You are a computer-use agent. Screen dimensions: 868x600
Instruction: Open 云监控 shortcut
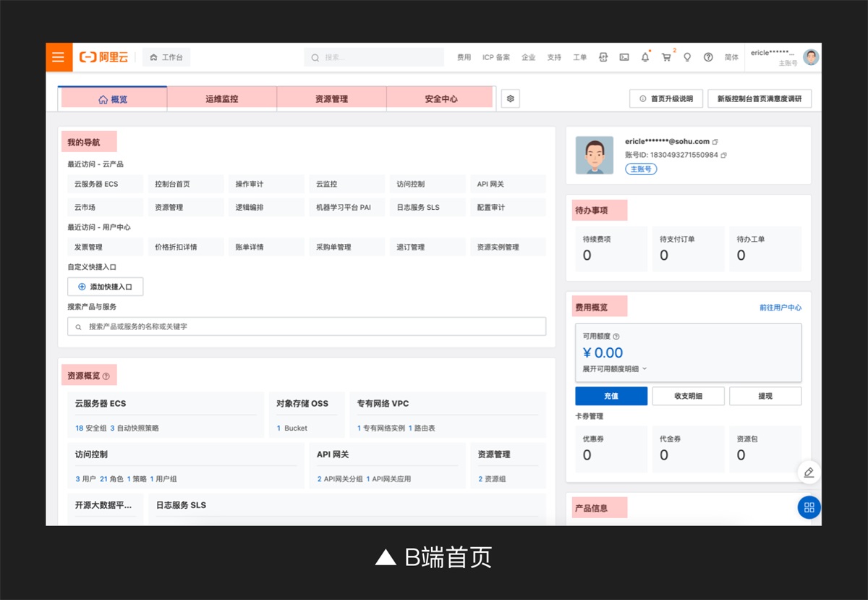point(346,184)
